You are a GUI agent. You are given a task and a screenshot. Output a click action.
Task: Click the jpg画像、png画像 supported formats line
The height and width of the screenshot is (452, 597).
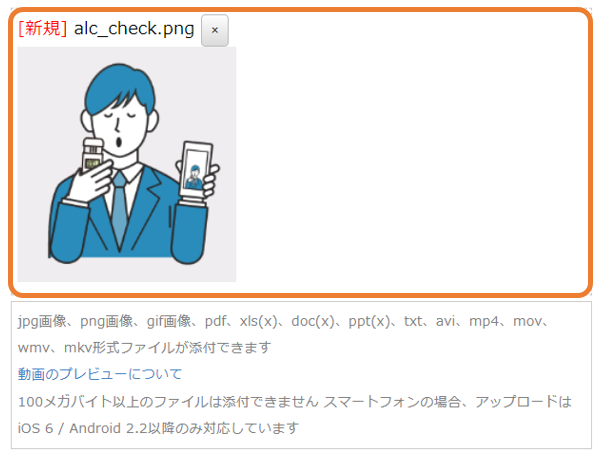point(284,321)
